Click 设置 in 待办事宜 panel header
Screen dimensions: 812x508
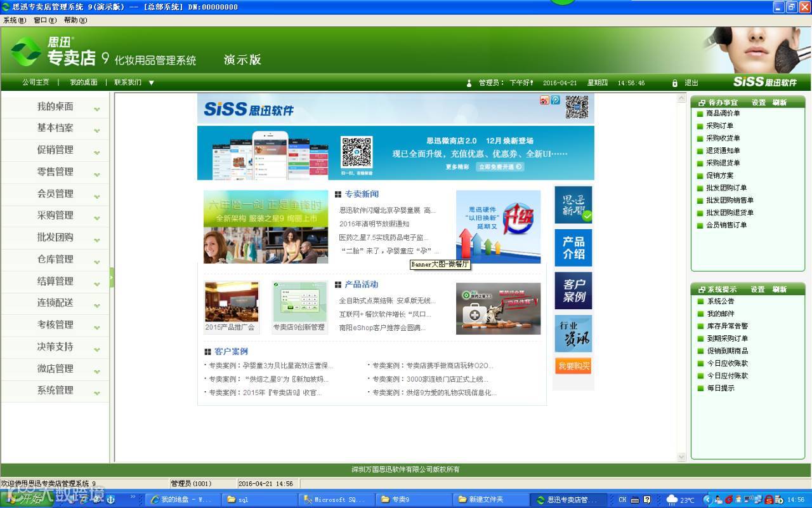(759, 102)
